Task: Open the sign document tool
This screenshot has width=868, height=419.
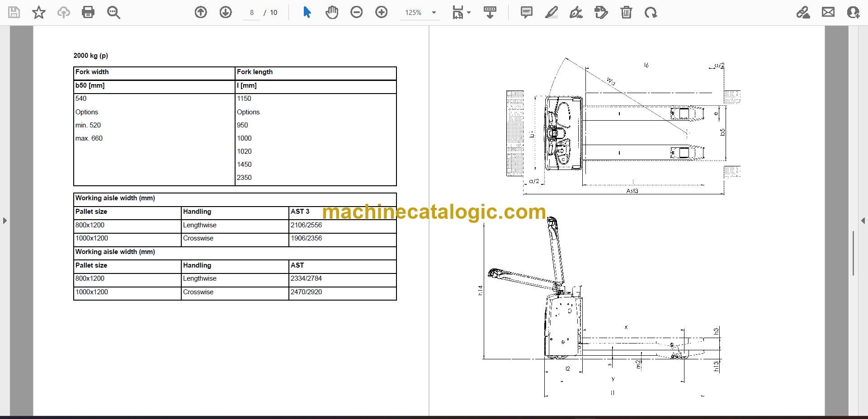Action: (x=576, y=12)
